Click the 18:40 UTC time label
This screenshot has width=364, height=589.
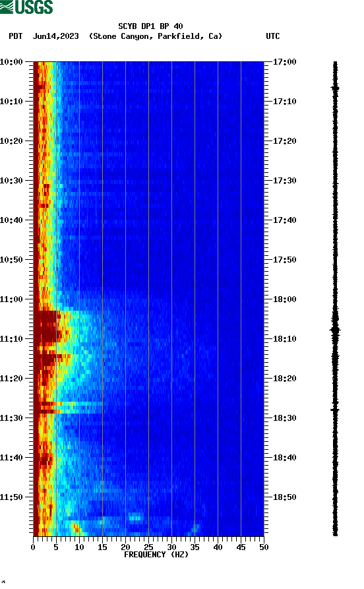(x=284, y=457)
